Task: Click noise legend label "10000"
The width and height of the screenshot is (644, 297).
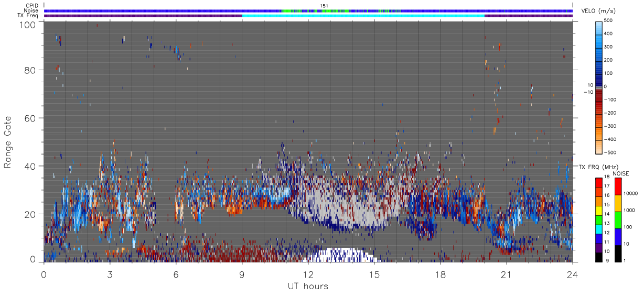Action: 631,193
